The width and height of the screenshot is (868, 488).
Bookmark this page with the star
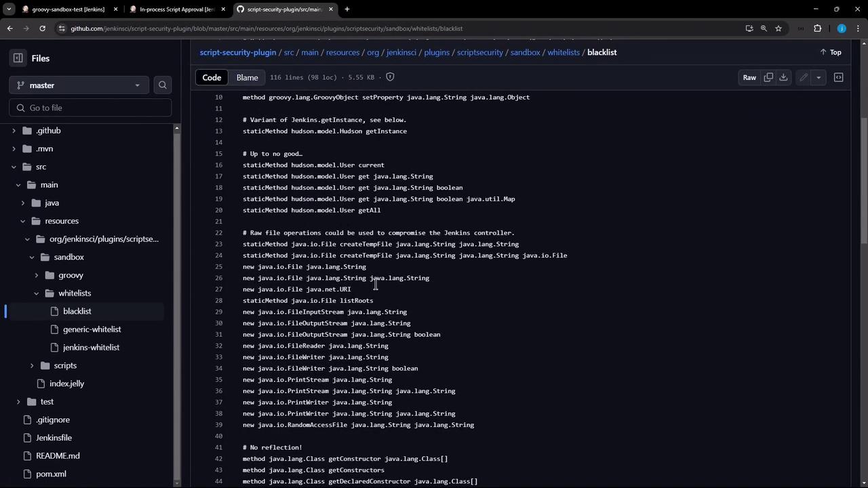(x=778, y=28)
